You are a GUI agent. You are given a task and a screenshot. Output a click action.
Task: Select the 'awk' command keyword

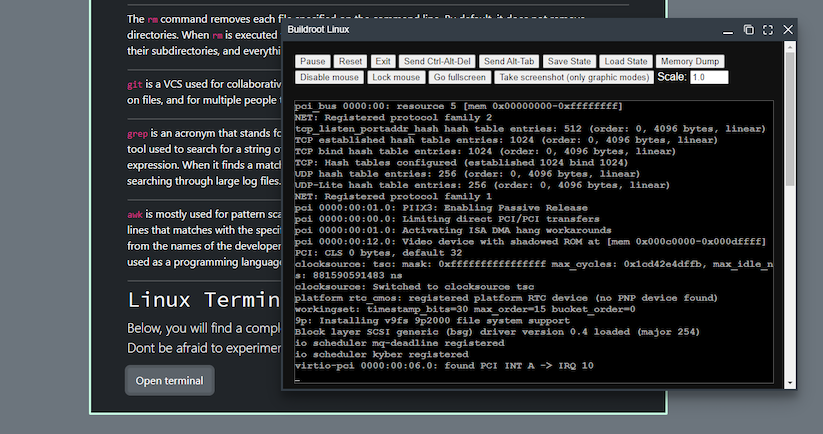coord(135,214)
